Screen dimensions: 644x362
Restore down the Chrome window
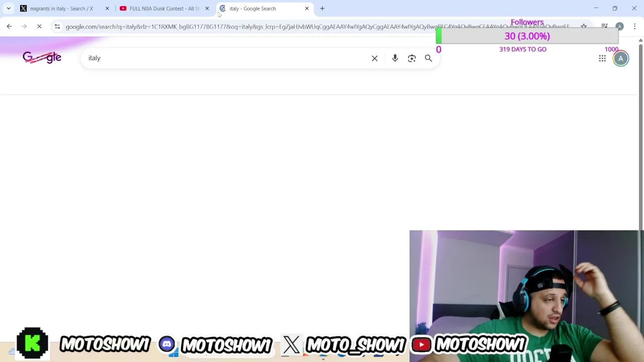[615, 9]
